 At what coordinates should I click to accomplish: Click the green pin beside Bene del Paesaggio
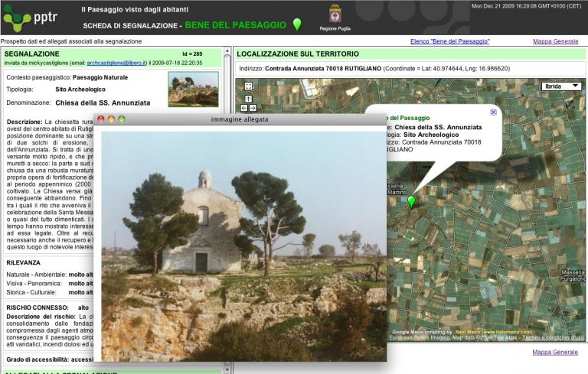tap(297, 24)
